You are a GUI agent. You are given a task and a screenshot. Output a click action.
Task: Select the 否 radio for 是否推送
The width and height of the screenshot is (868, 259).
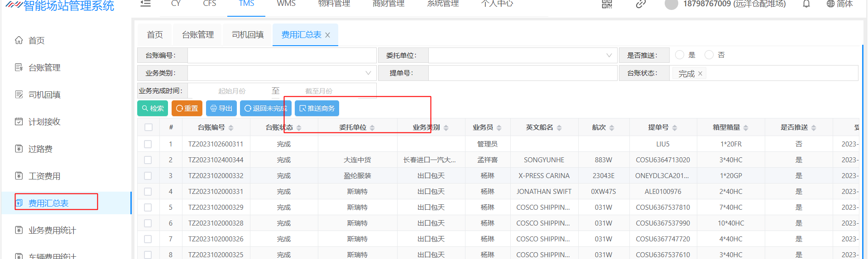click(709, 55)
